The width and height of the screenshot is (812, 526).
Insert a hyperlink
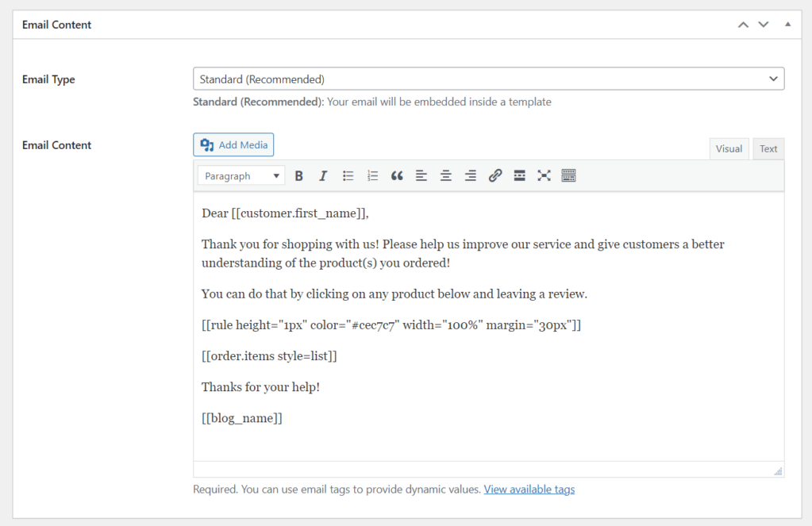click(495, 175)
